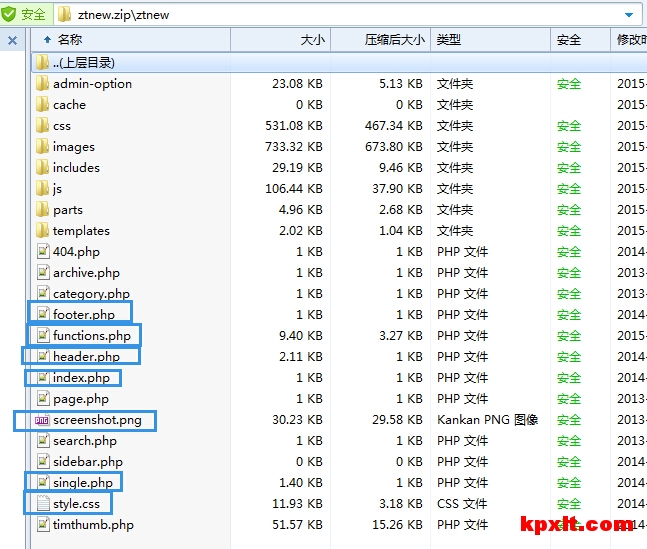647x549 pixels.
Task: Select the templates folder entry
Action: tap(81, 231)
